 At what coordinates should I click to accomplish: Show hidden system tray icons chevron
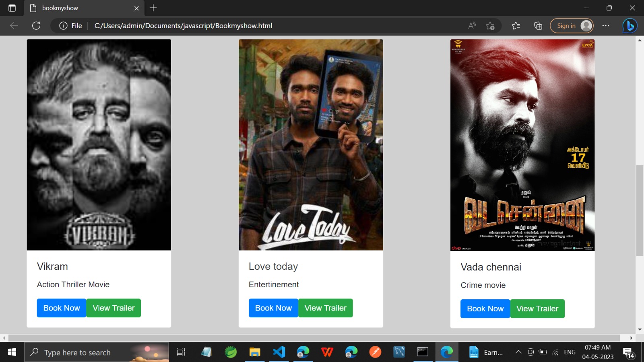point(518,352)
